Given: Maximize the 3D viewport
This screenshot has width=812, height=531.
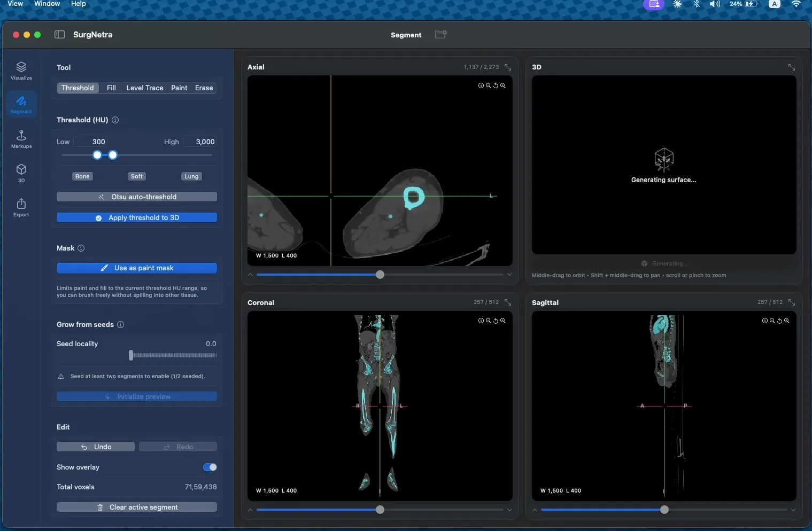Looking at the screenshot, I should [x=792, y=67].
